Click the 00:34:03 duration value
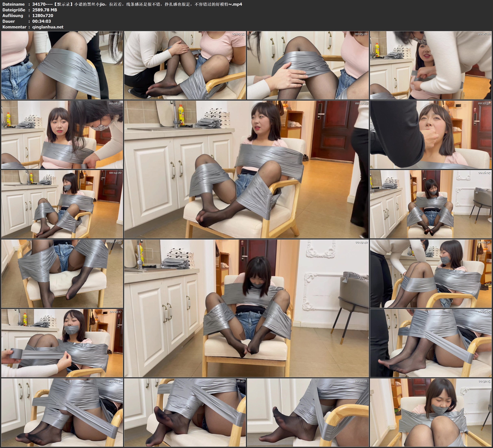Image resolution: width=493 pixels, height=448 pixels. coord(42,21)
